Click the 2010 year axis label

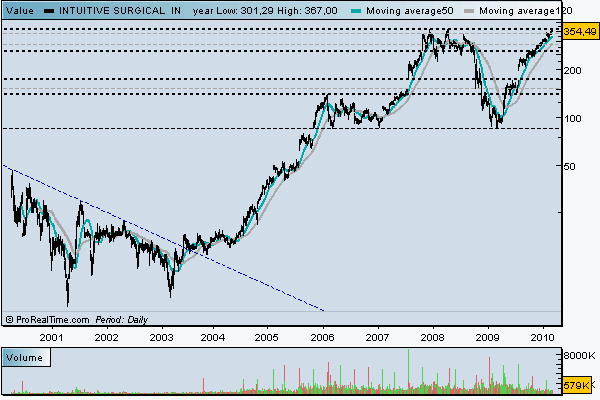[x=543, y=337]
